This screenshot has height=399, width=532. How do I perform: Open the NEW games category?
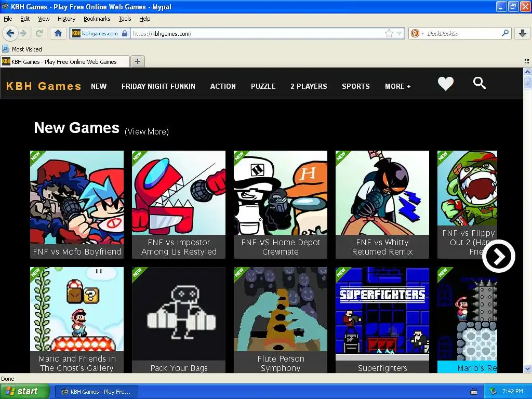click(x=99, y=86)
